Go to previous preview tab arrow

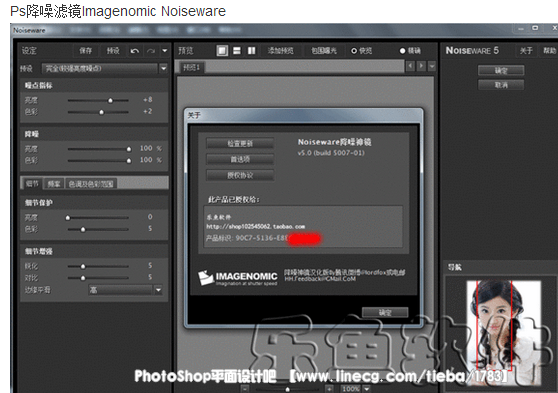[410, 66]
